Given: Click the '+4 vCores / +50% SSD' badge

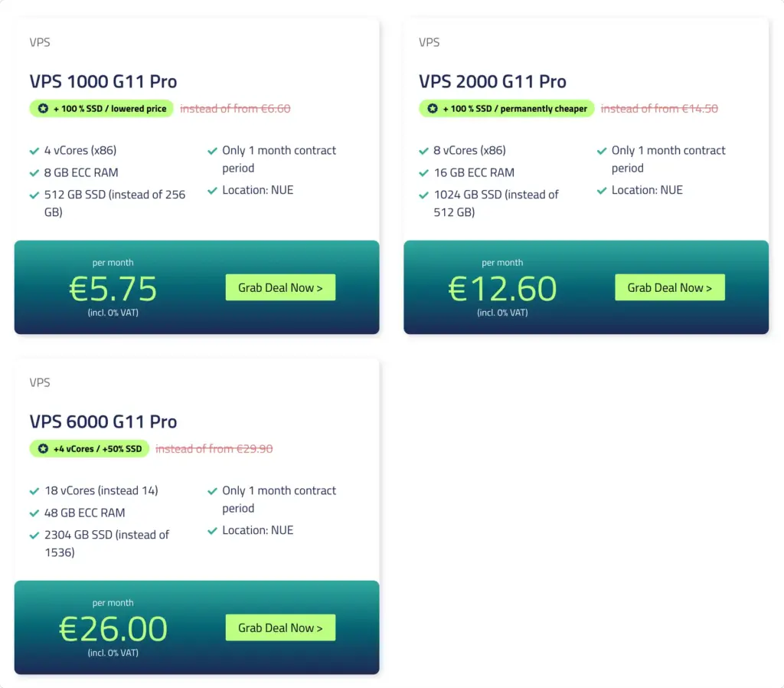Looking at the screenshot, I should [90, 449].
